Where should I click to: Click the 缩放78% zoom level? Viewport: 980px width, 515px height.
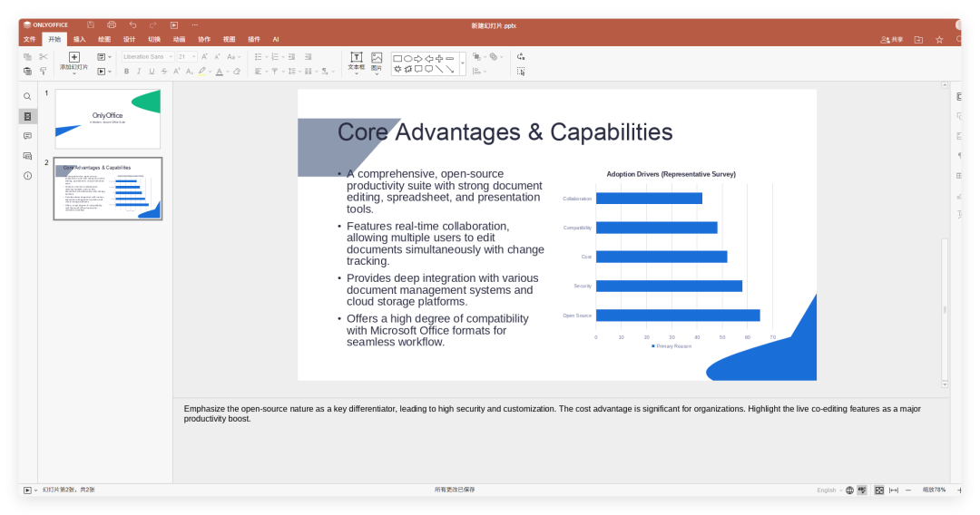pos(935,490)
